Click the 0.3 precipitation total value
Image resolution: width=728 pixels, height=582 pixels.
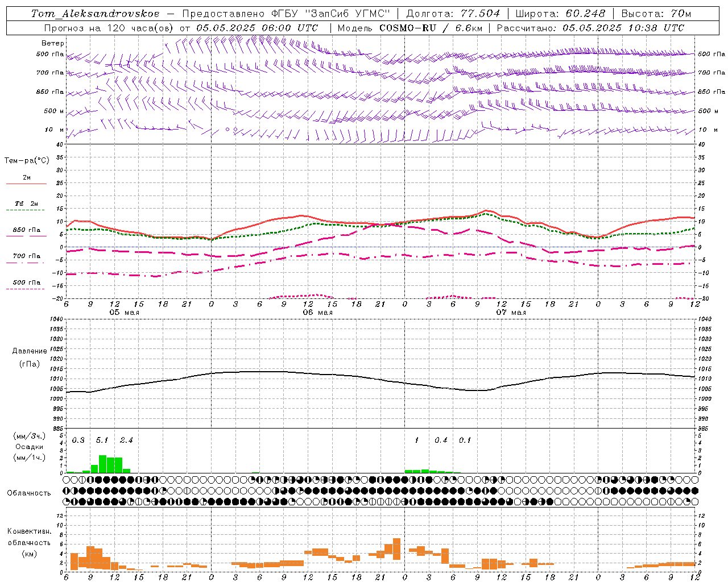[x=78, y=440]
